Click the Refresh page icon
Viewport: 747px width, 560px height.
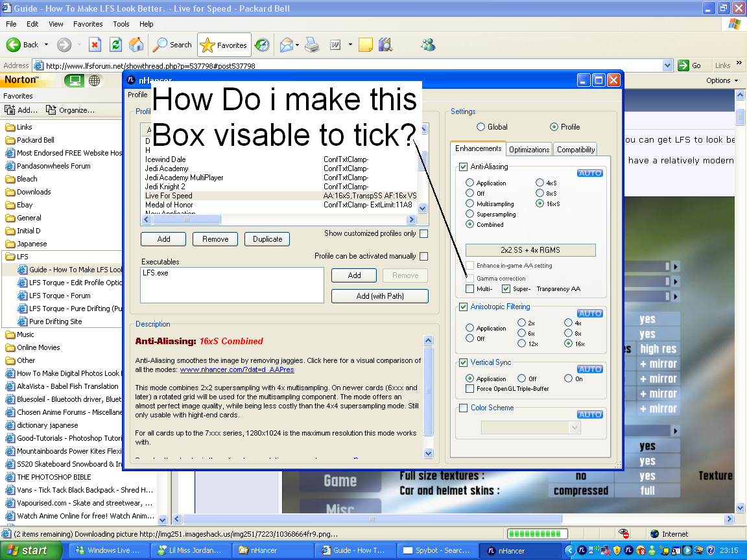pos(116,45)
